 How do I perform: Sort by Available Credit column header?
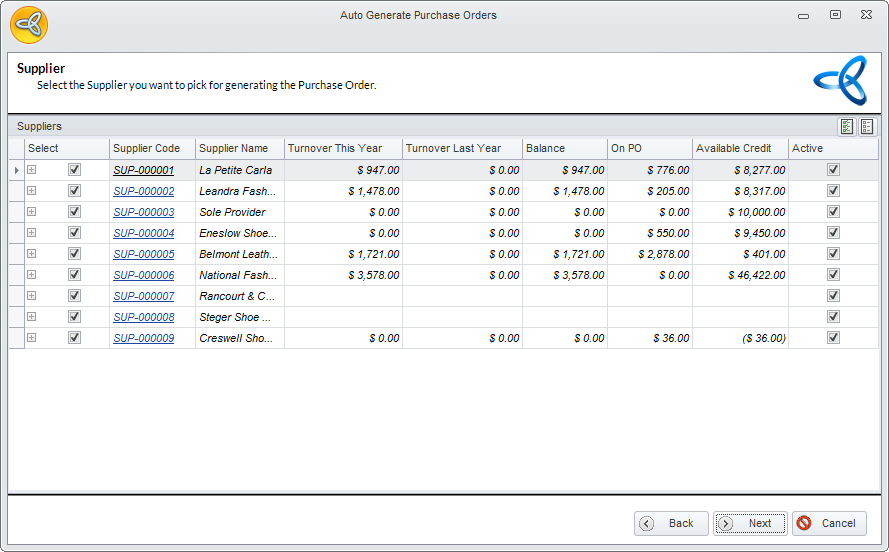[739, 148]
